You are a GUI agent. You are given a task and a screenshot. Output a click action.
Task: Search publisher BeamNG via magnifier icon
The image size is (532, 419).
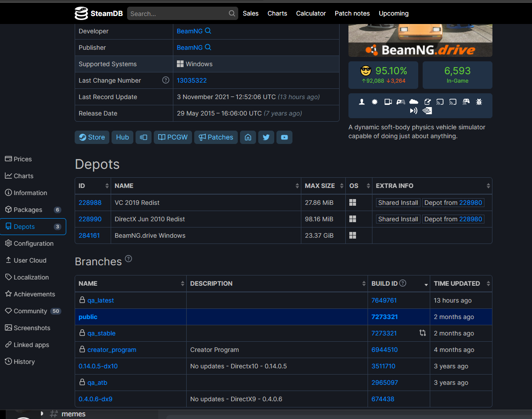click(208, 47)
